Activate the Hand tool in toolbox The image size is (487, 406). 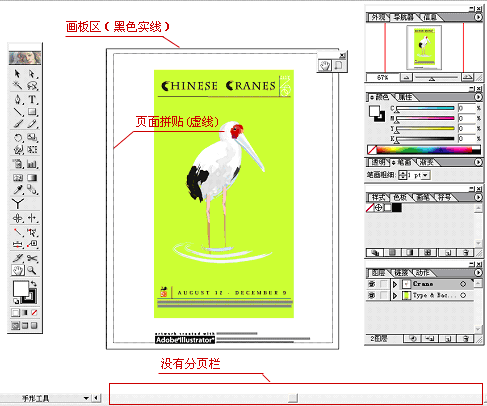tap(18, 270)
